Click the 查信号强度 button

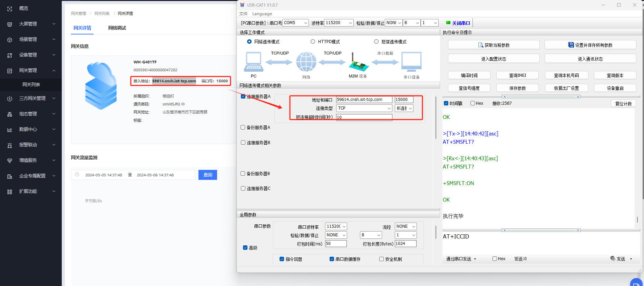tap(469, 88)
